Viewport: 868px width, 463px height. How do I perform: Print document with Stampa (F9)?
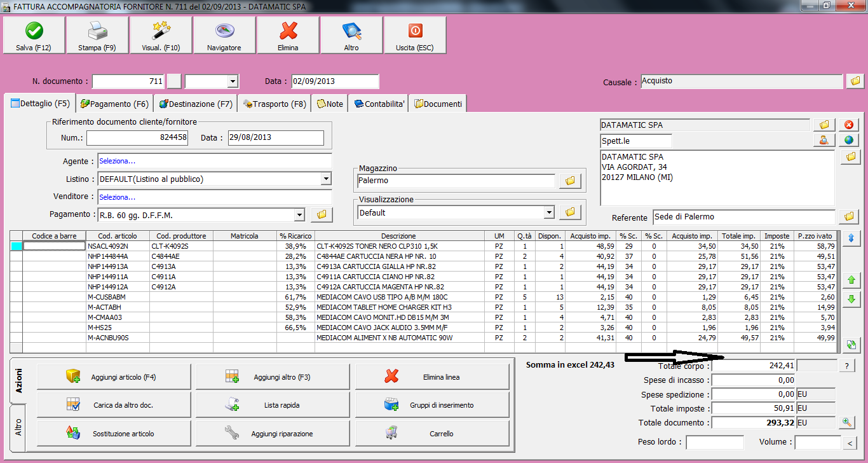point(97,36)
